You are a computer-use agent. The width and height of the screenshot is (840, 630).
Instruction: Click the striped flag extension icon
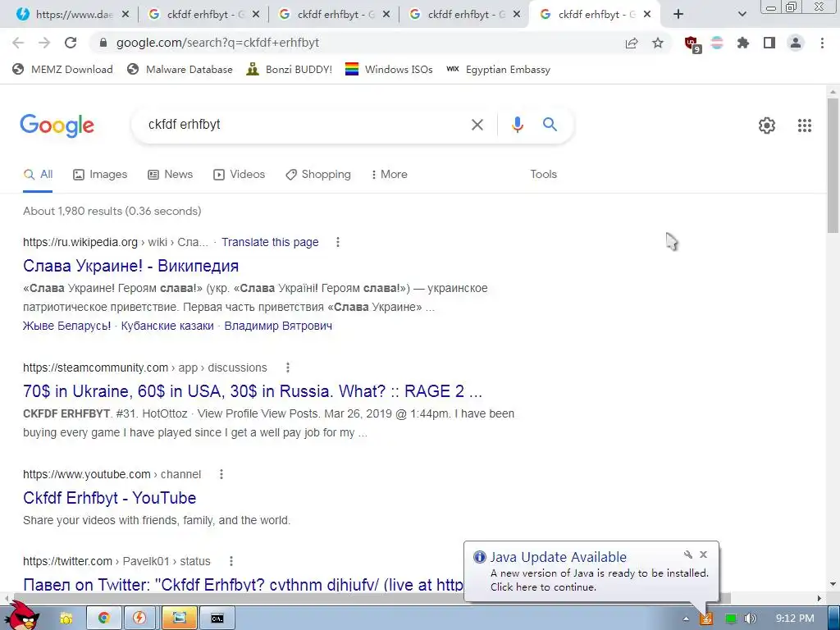(x=717, y=43)
